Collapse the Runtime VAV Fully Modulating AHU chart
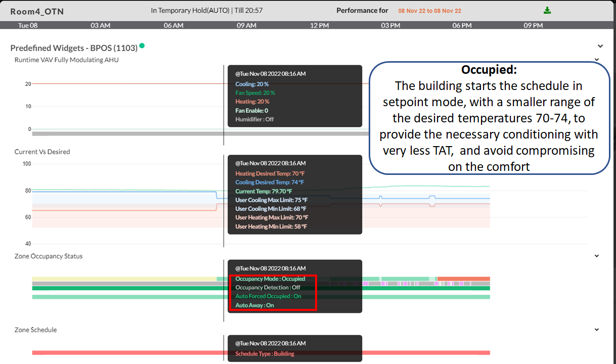Image resolution: width=616 pixels, height=364 pixels. click(x=597, y=59)
